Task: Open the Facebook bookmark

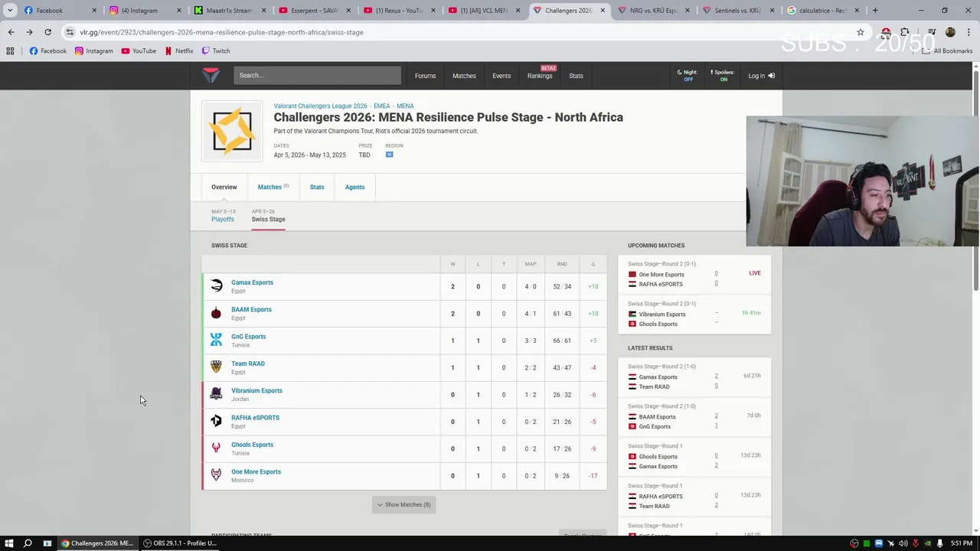Action: click(47, 51)
